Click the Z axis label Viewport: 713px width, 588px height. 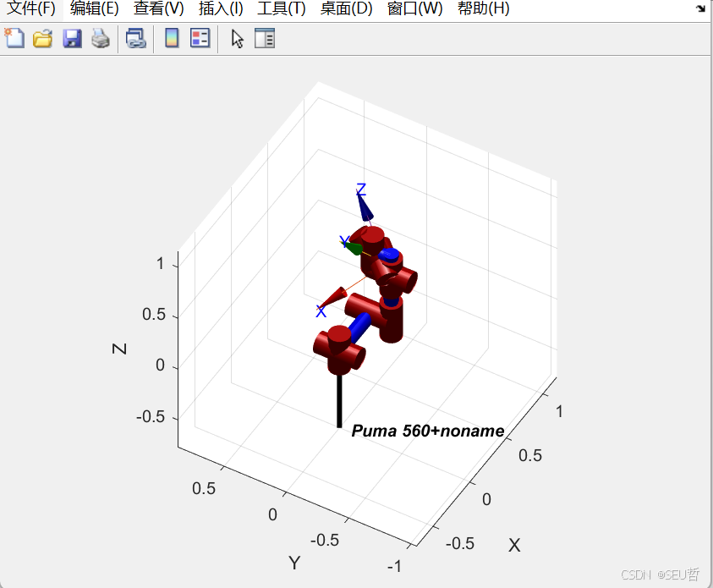coord(119,349)
